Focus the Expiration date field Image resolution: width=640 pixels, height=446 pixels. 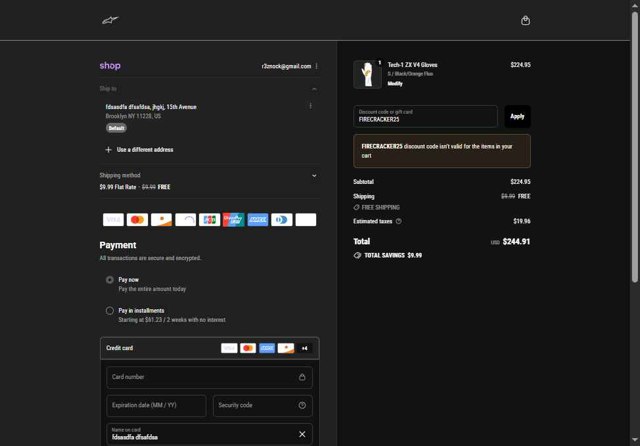pos(156,406)
